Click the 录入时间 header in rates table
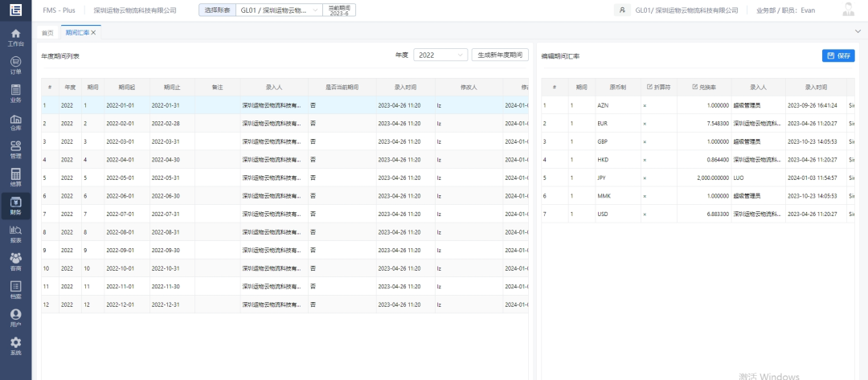868x380 pixels. coord(816,88)
